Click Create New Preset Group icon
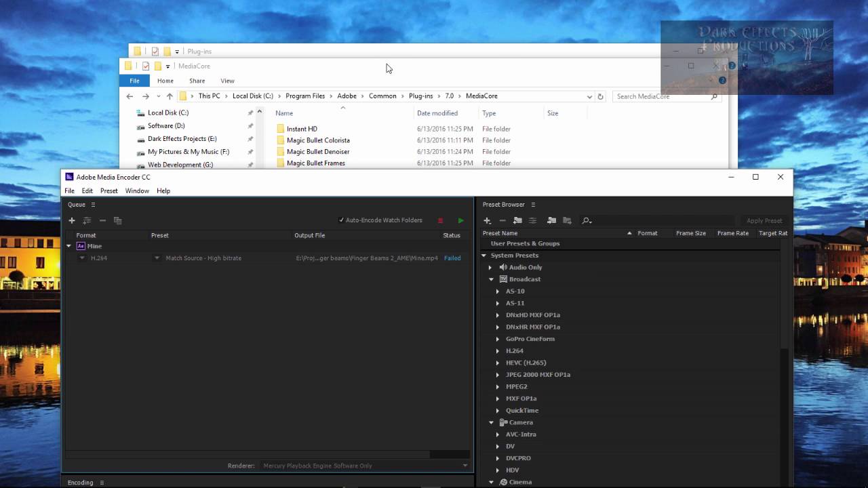868x488 pixels. click(517, 220)
